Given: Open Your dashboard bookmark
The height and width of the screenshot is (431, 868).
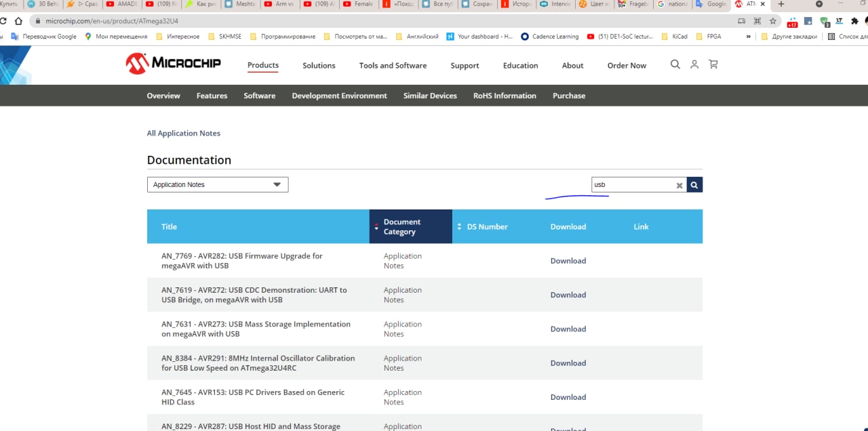Looking at the screenshot, I should pyautogui.click(x=479, y=37).
